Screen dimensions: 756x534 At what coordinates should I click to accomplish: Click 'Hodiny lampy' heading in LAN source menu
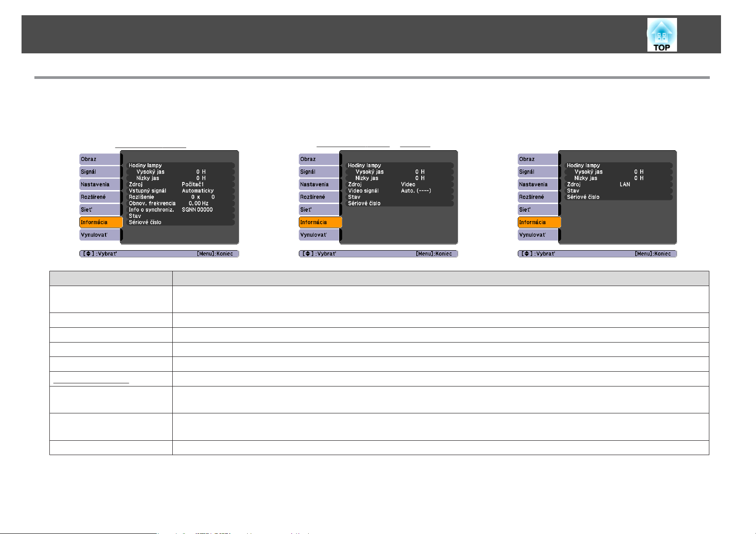point(583,165)
